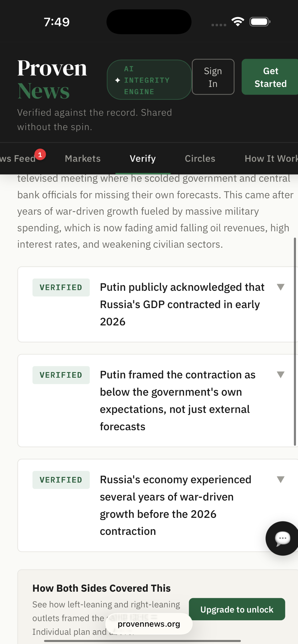This screenshot has height=644, width=298.
Task: Open the red notification badge on News Feed
Action: point(40,154)
